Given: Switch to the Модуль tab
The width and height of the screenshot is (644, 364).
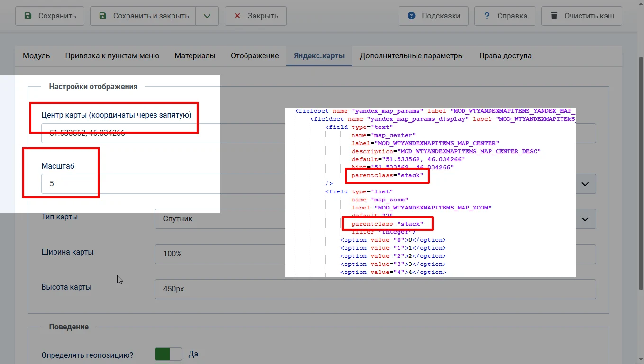Looking at the screenshot, I should tap(36, 56).
